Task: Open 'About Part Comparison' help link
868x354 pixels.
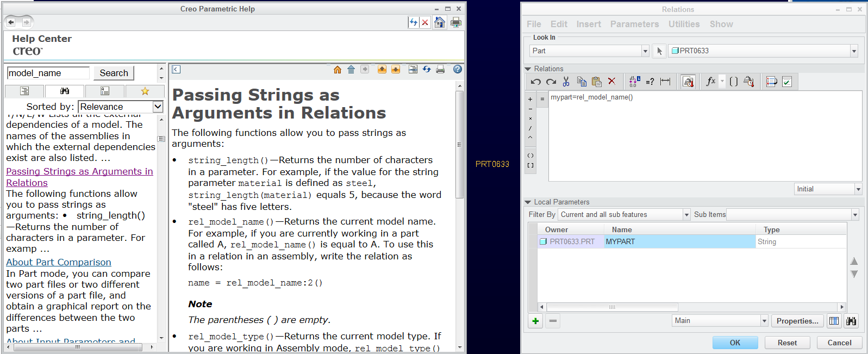Action: click(x=59, y=262)
